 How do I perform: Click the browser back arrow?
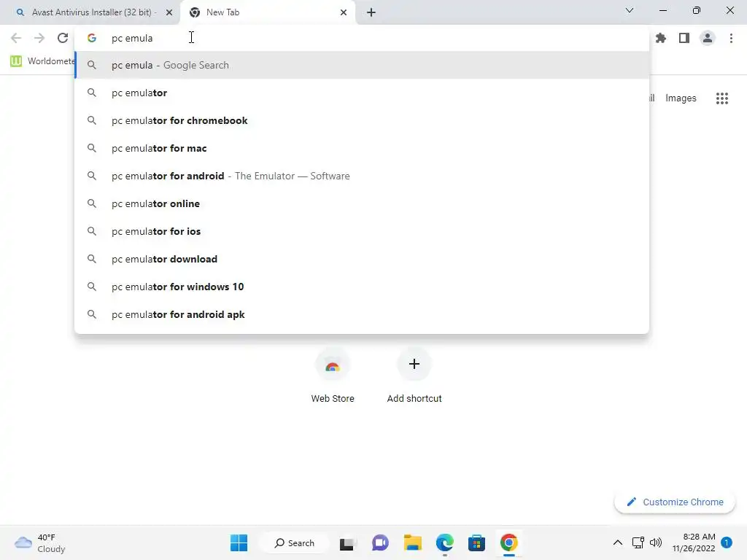point(16,38)
